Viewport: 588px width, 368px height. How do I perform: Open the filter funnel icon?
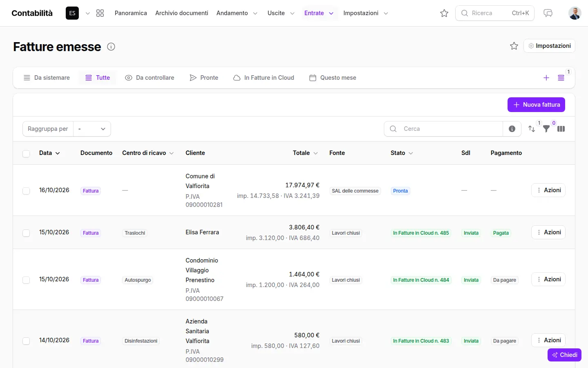click(x=546, y=129)
